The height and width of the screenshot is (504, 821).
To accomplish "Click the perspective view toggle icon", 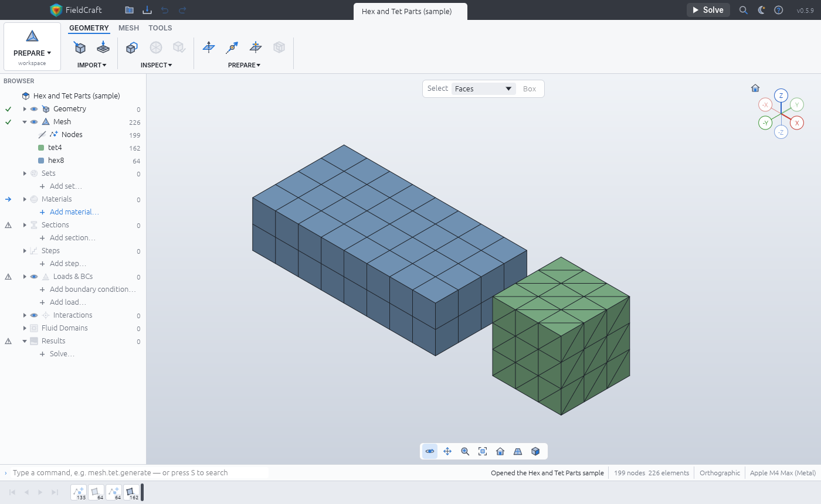I will (x=518, y=451).
